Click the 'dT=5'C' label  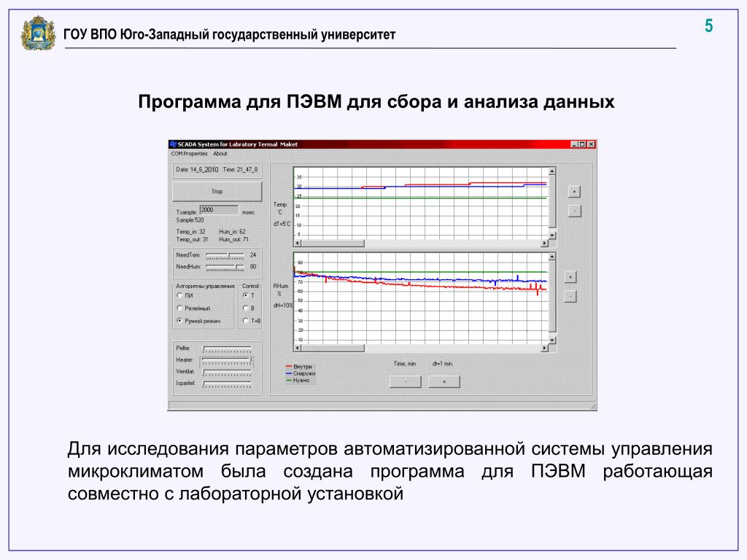(282, 224)
